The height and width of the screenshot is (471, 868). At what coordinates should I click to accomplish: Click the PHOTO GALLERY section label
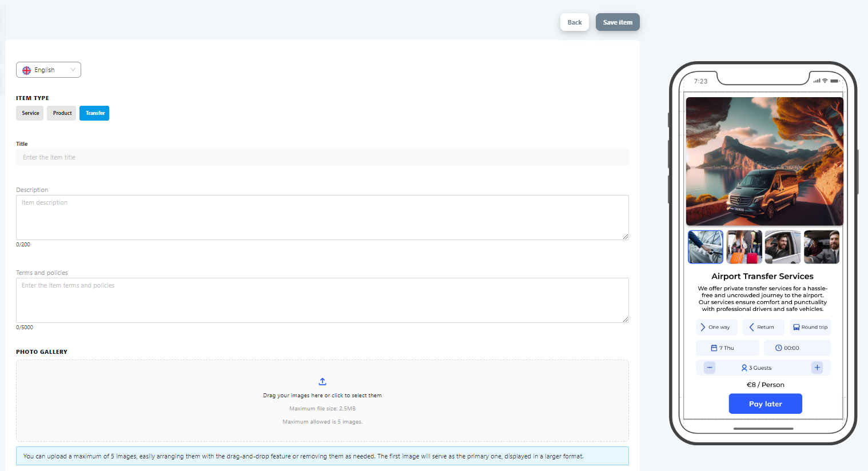pos(42,352)
